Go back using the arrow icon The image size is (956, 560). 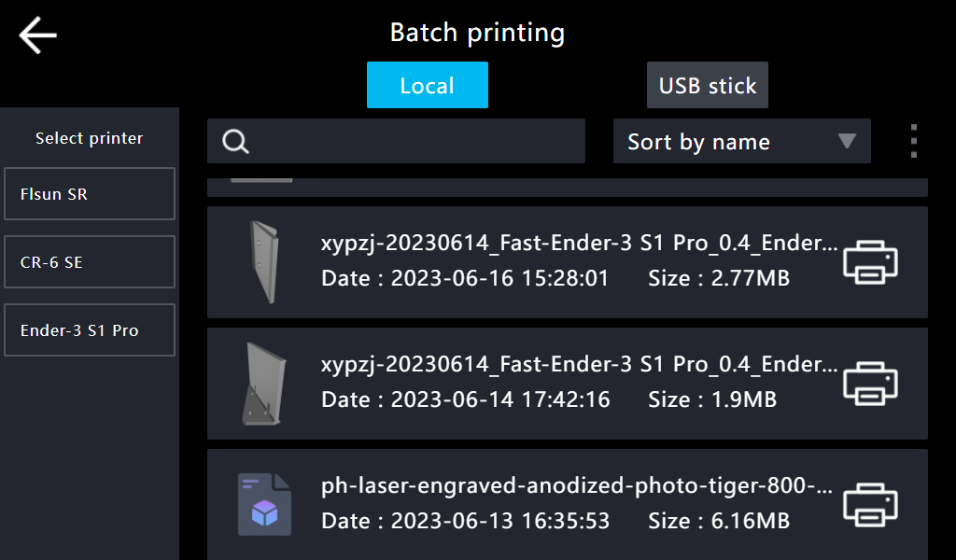(37, 35)
